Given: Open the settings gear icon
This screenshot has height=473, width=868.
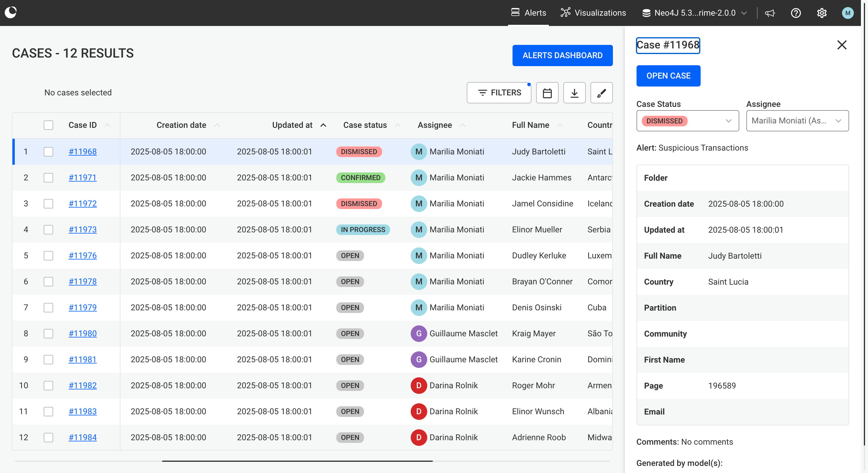Looking at the screenshot, I should pyautogui.click(x=821, y=13).
